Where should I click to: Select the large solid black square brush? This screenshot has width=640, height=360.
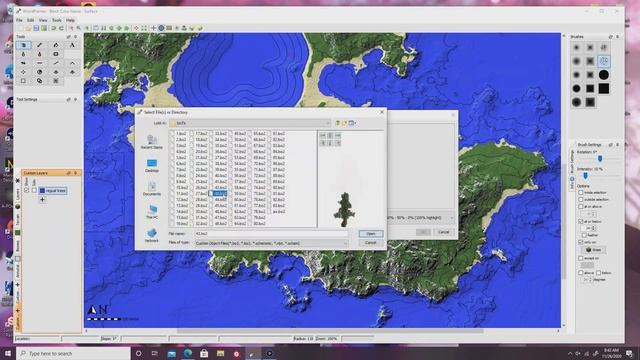(604, 88)
